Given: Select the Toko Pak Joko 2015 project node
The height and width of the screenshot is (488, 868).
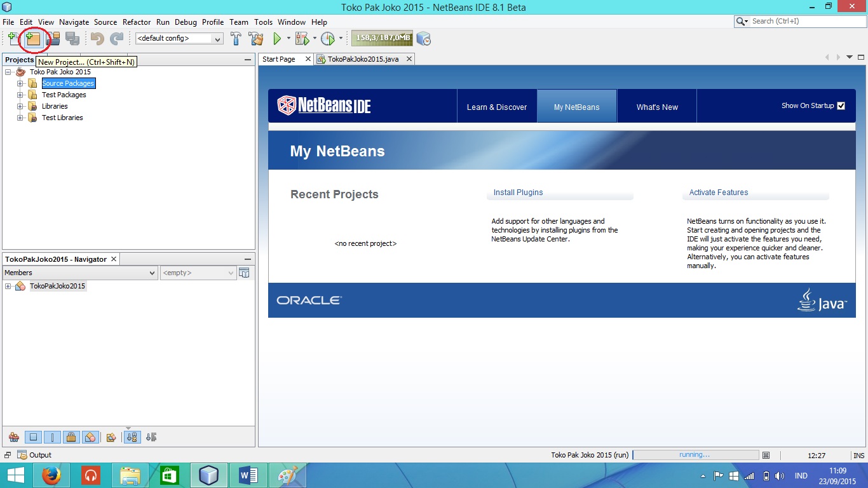Looking at the screenshot, I should 60,72.
